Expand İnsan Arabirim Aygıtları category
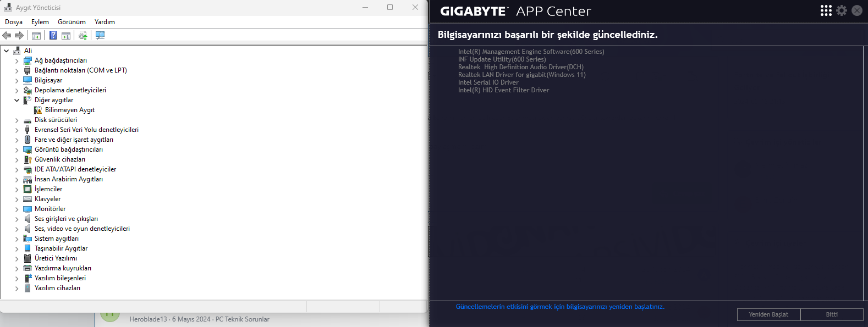 pyautogui.click(x=17, y=179)
